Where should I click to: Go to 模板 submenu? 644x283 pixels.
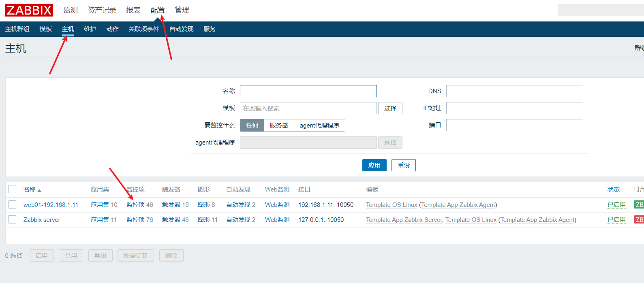click(46, 29)
